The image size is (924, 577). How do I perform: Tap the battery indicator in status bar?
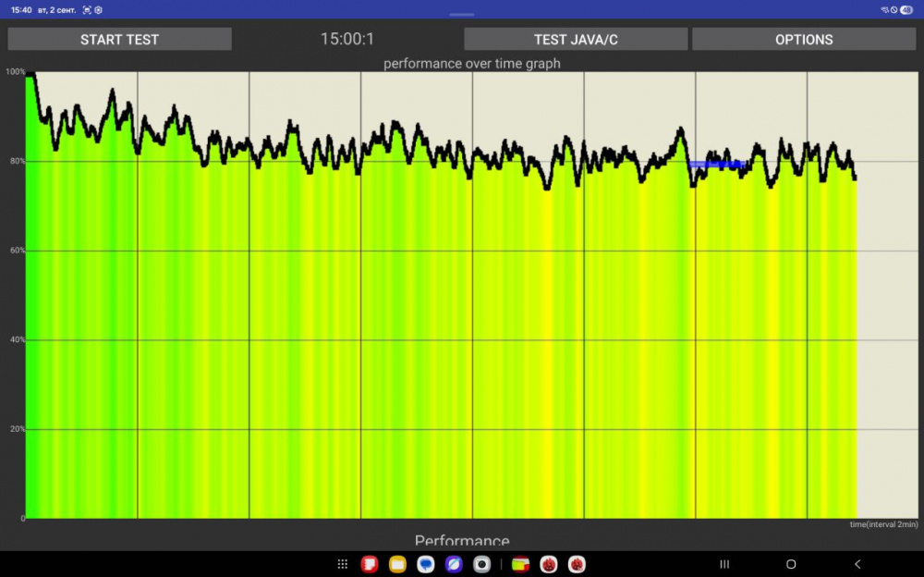click(x=906, y=9)
